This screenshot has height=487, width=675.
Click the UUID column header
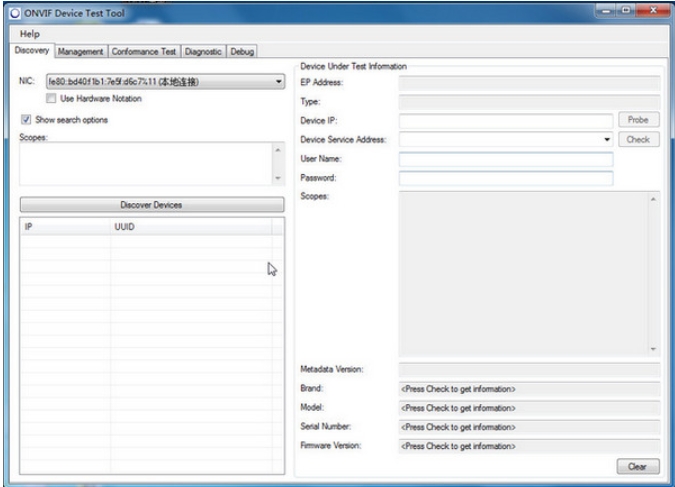pyautogui.click(x=191, y=227)
